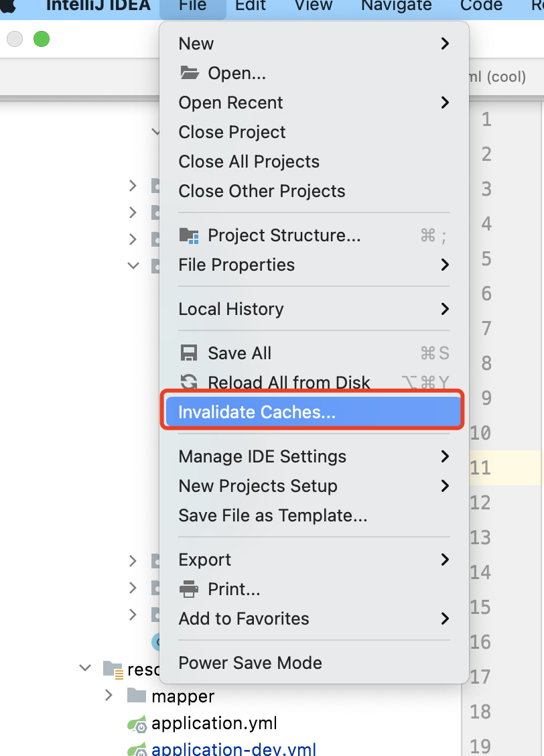Choose Close Project from File menu
Image resolution: width=544 pixels, height=756 pixels.
[x=232, y=132]
